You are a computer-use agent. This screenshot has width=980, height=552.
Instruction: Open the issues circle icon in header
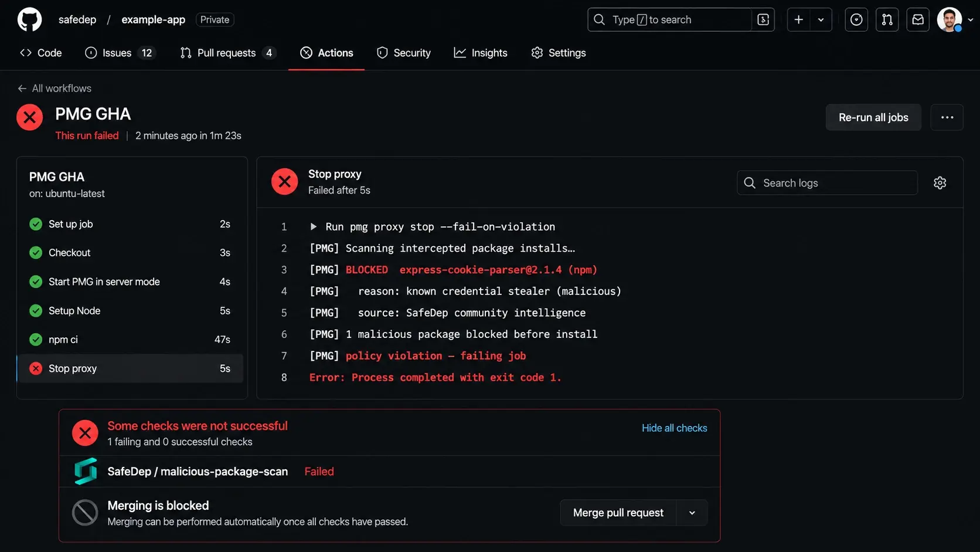856,19
